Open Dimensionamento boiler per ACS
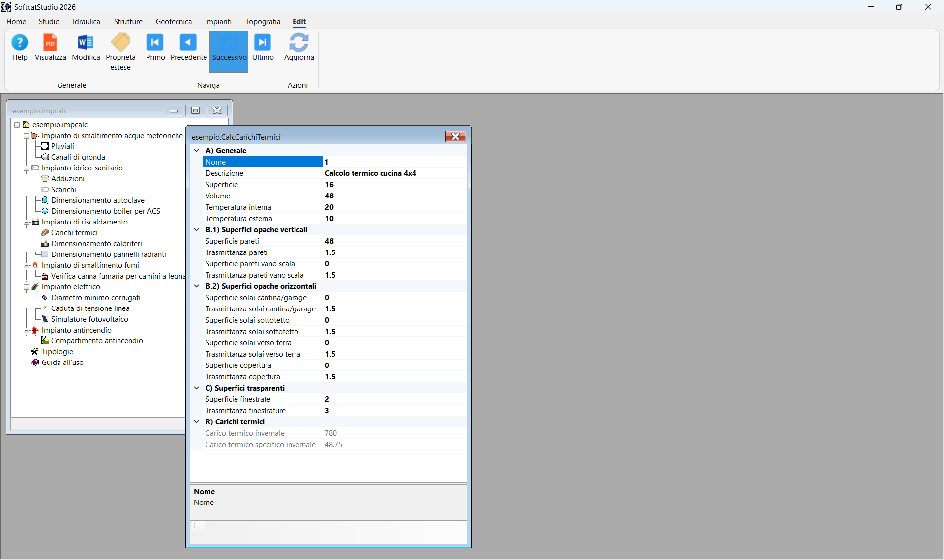This screenshot has width=944, height=560. click(x=105, y=211)
